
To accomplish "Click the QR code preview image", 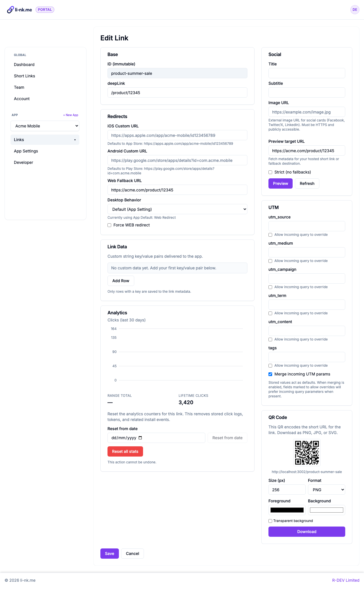I will tap(307, 452).
